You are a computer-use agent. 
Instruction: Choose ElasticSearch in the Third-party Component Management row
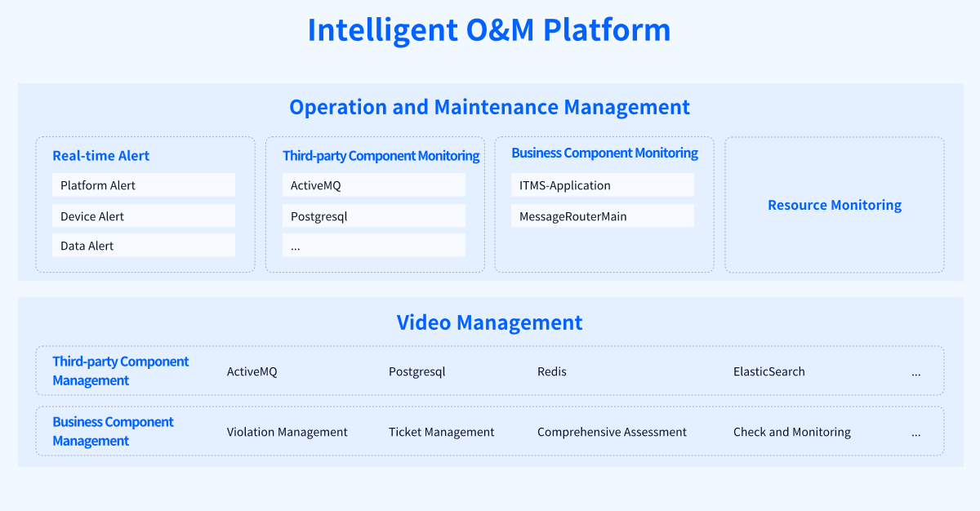click(769, 371)
